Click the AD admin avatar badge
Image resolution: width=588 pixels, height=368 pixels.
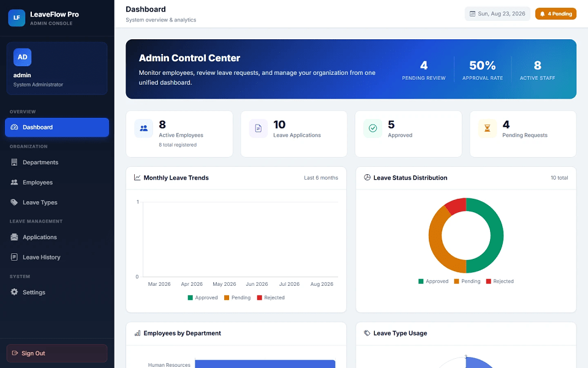[x=23, y=57]
